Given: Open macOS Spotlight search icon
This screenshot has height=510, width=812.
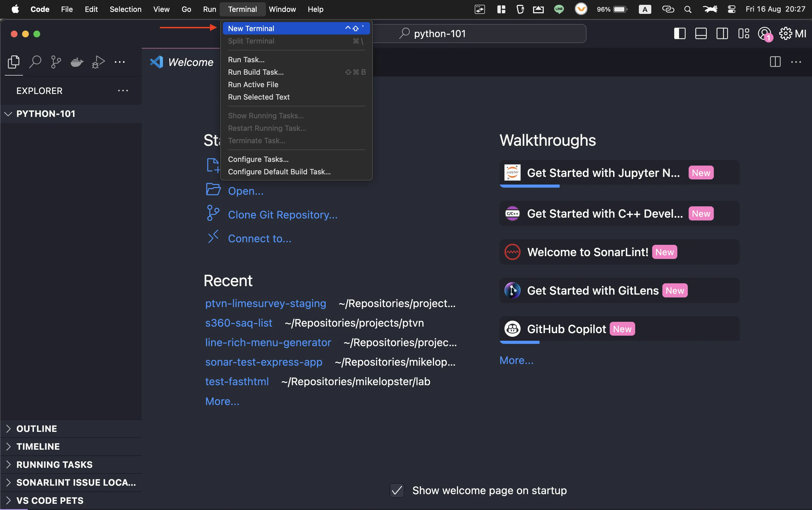Looking at the screenshot, I should (x=688, y=9).
